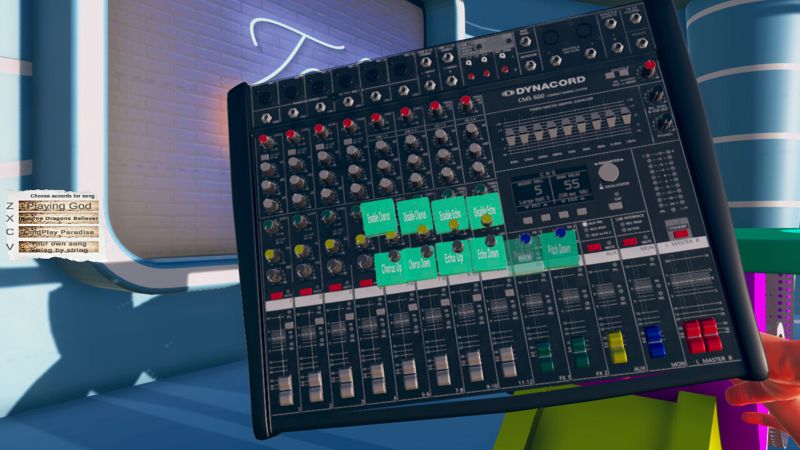Click the left red Master fader
The height and width of the screenshot is (450, 800).
(x=694, y=337)
